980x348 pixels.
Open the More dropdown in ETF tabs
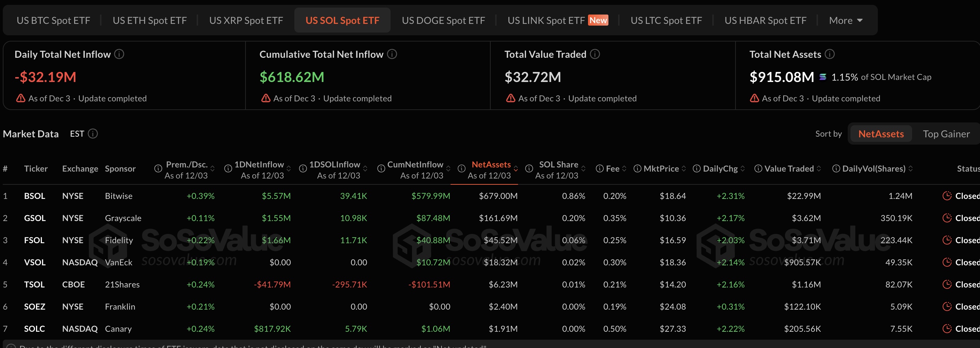point(845,20)
